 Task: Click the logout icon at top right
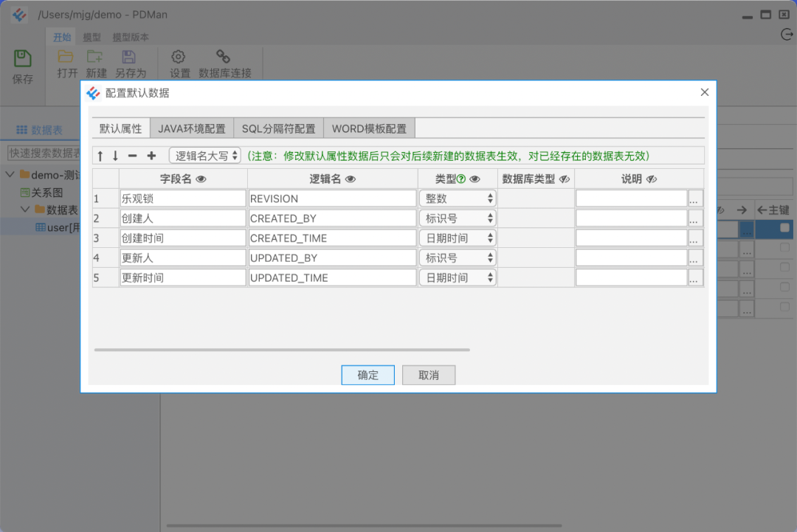(x=787, y=35)
